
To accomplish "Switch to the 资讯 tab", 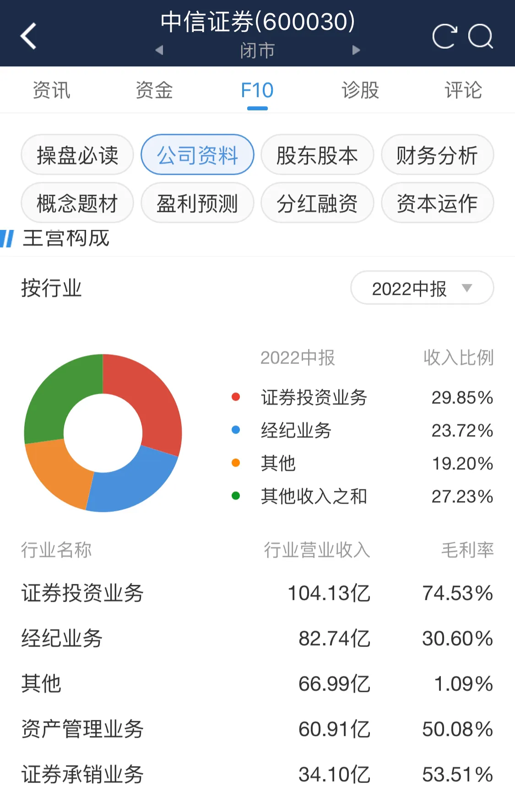I will 51,90.
